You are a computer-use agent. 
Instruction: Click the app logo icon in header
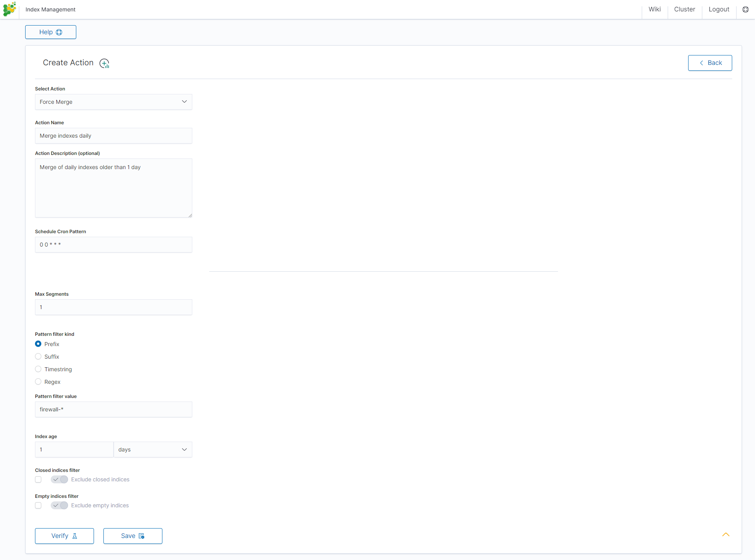(x=9, y=9)
